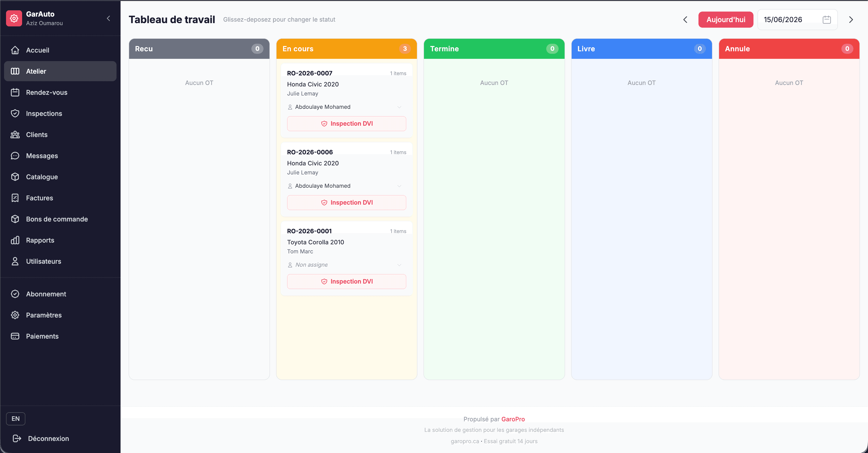Screen dimensions: 868x453
Task: Click the GarAuto gear logo icon
Action: pyautogui.click(x=14, y=18)
